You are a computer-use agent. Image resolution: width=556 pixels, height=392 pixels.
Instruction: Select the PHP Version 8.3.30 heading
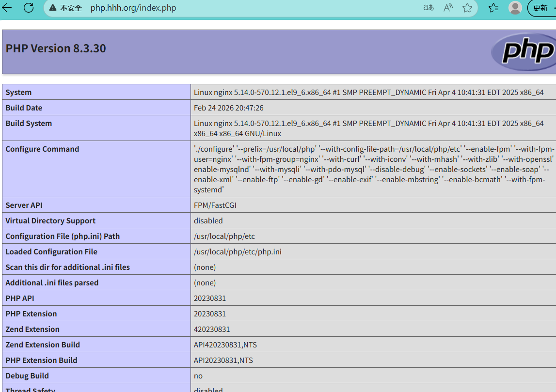click(56, 48)
